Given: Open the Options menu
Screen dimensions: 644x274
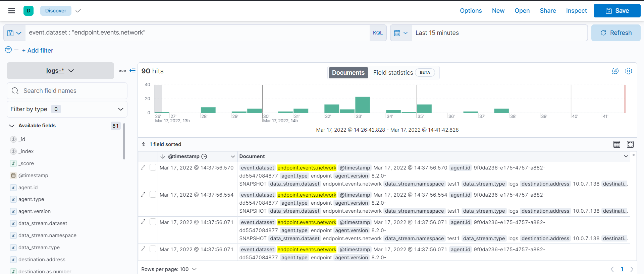Looking at the screenshot, I should point(471,11).
